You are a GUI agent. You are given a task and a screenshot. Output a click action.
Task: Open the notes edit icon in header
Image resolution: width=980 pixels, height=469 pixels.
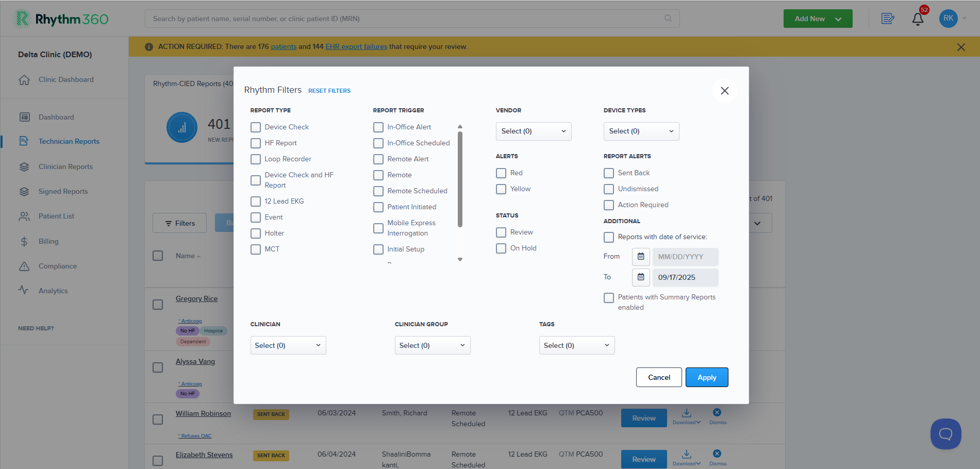[887, 19]
